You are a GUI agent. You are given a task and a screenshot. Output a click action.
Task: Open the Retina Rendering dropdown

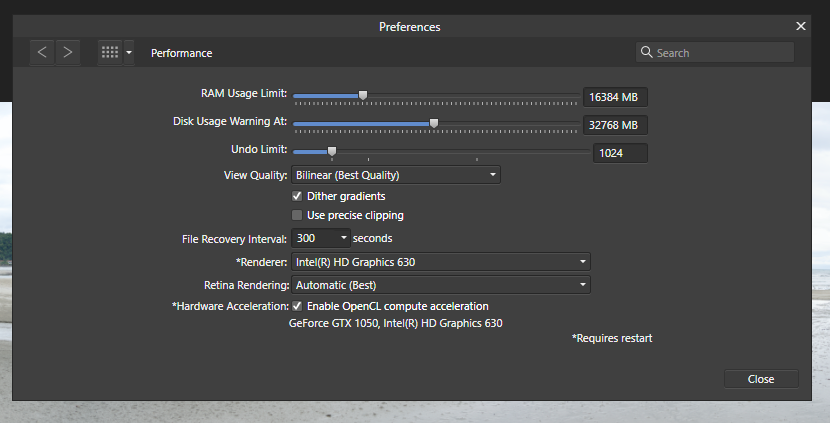pos(440,285)
